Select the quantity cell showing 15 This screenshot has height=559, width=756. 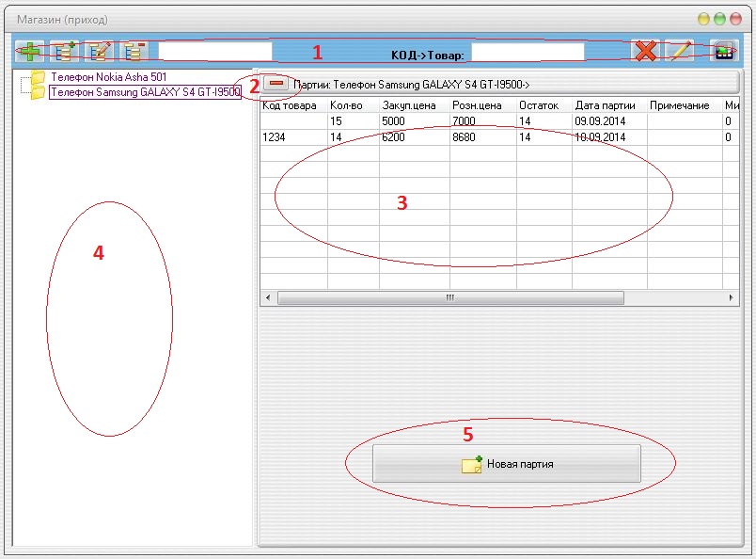[x=354, y=121]
